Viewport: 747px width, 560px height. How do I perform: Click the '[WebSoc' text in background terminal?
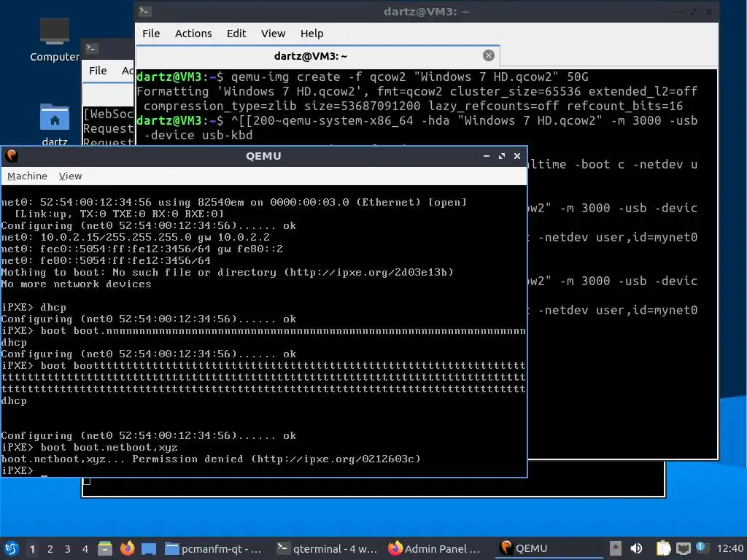point(108,114)
